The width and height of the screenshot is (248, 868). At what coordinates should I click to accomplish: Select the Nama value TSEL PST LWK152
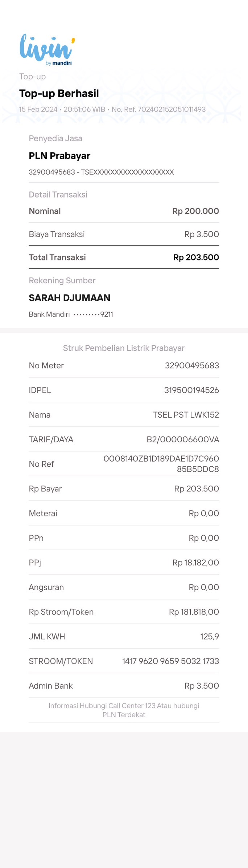(x=186, y=415)
